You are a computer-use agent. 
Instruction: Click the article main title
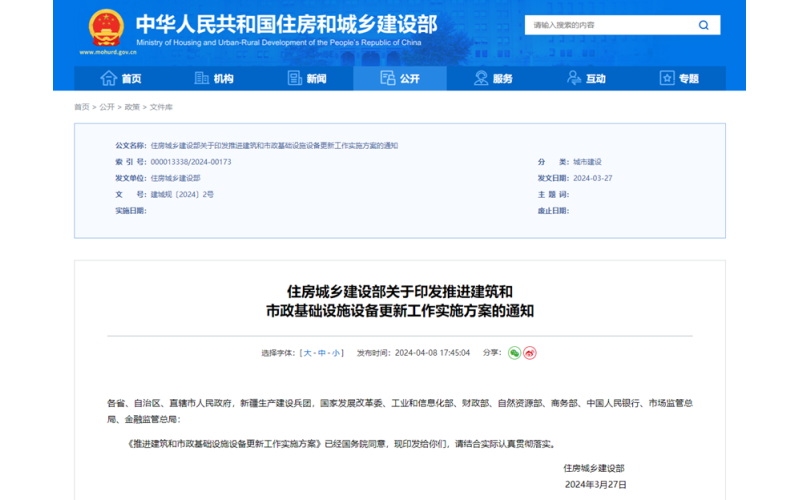[400, 301]
